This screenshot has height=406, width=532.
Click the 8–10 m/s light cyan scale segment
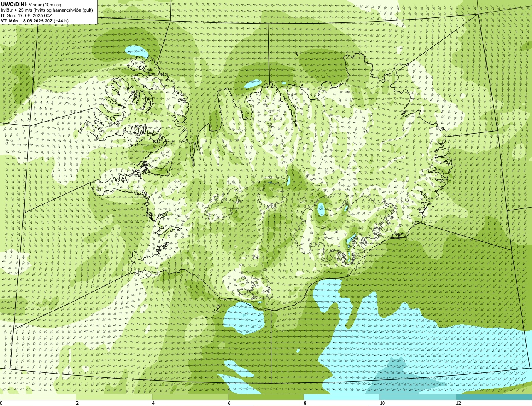coord(342,397)
